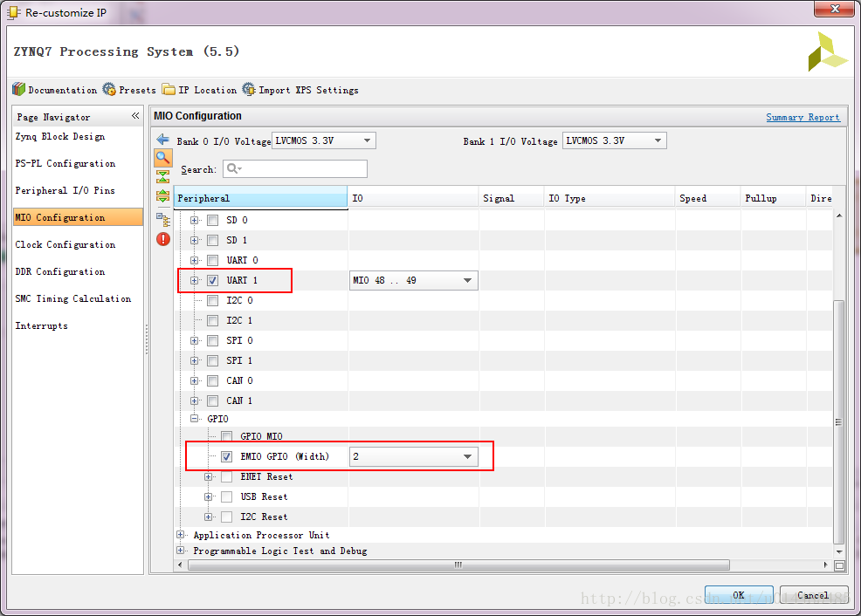Image resolution: width=861 pixels, height=616 pixels.
Task: Click the Cancel button
Action: (814, 595)
